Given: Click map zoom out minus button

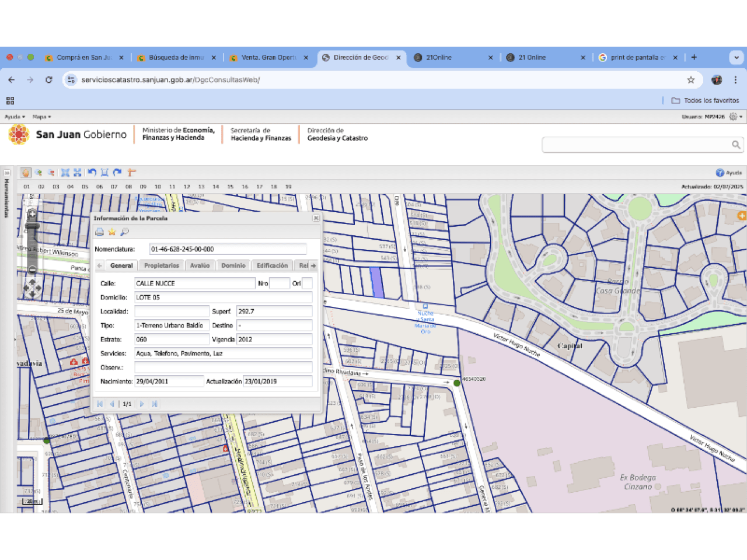Looking at the screenshot, I should [x=32, y=269].
